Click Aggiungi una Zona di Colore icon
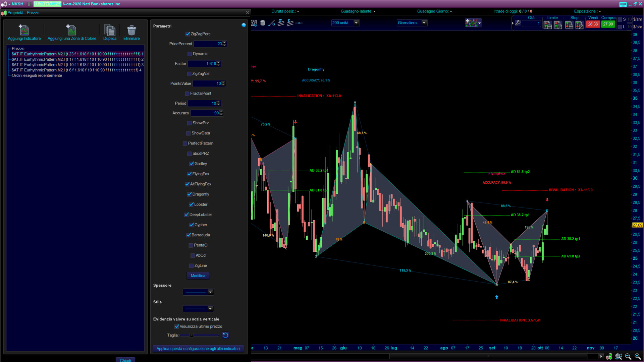The image size is (644, 362). pos(71,30)
